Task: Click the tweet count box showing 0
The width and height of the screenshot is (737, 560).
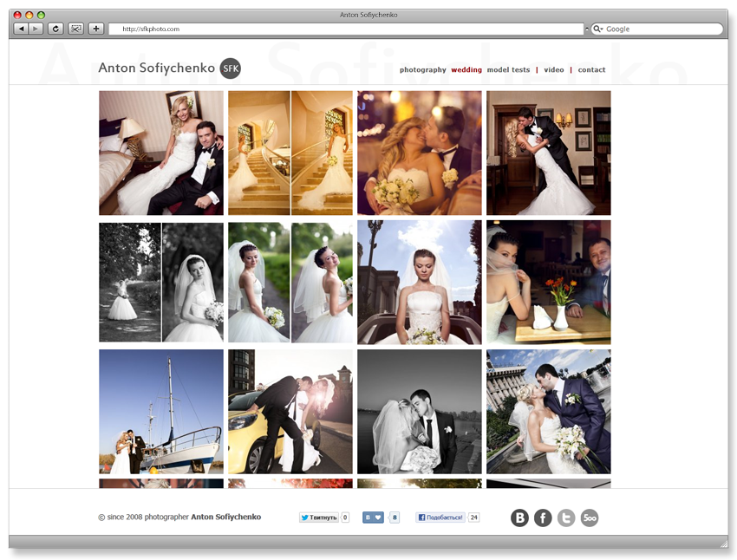Action: tap(345, 518)
